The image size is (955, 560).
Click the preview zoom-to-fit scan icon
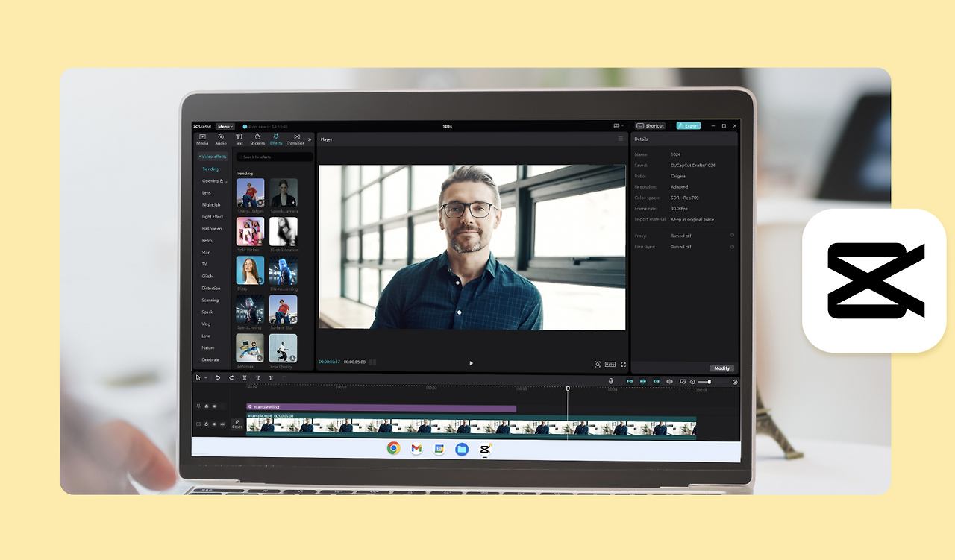point(598,364)
